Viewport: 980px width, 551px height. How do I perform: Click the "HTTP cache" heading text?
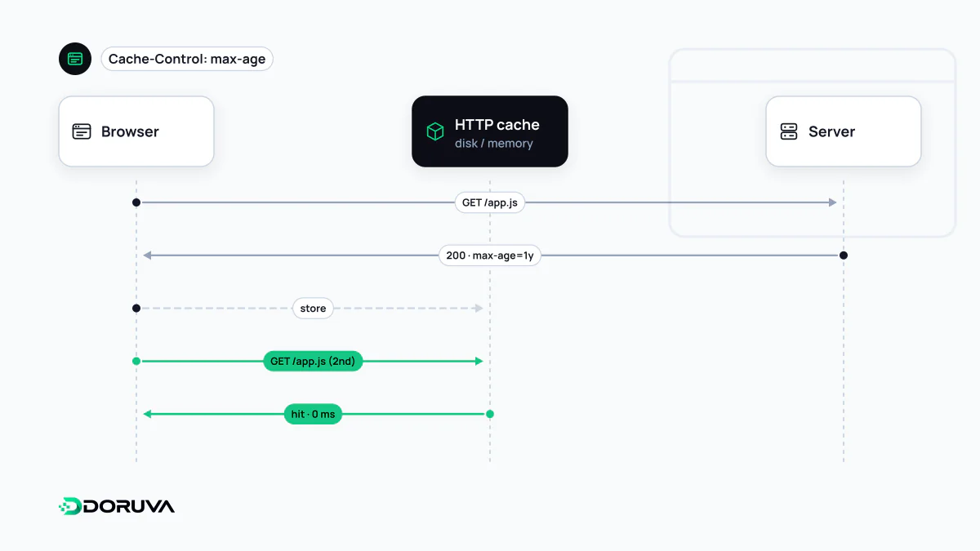(x=497, y=125)
